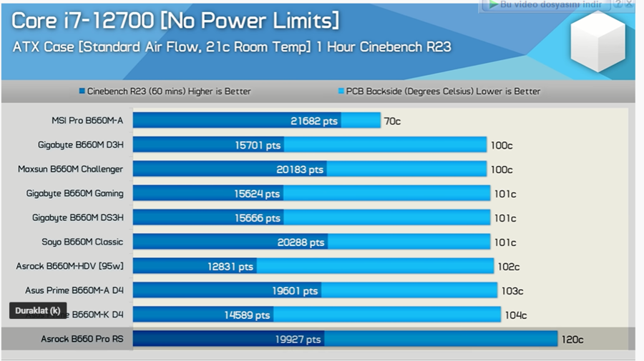Click the '15624 pts' score value
The image size is (644, 361).
pos(257,194)
